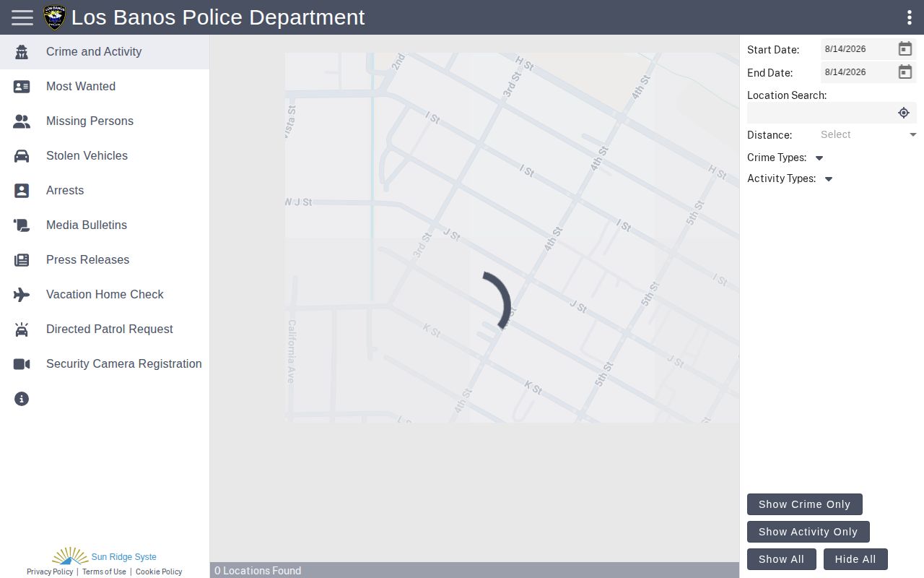Image resolution: width=924 pixels, height=578 pixels.
Task: Open the vertical three-dot options menu
Action: (910, 17)
